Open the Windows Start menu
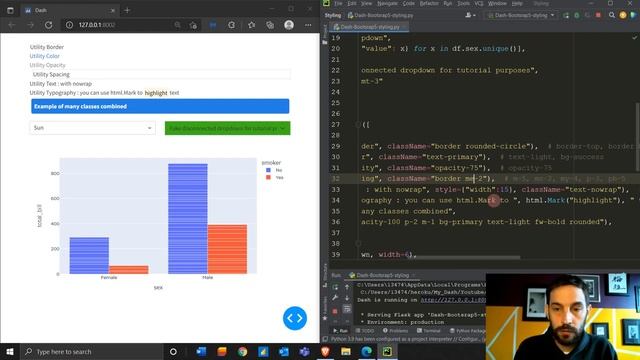 point(10,351)
